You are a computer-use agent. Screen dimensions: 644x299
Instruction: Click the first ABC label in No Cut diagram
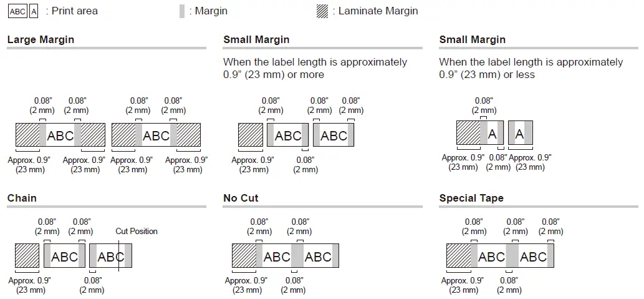pos(277,257)
